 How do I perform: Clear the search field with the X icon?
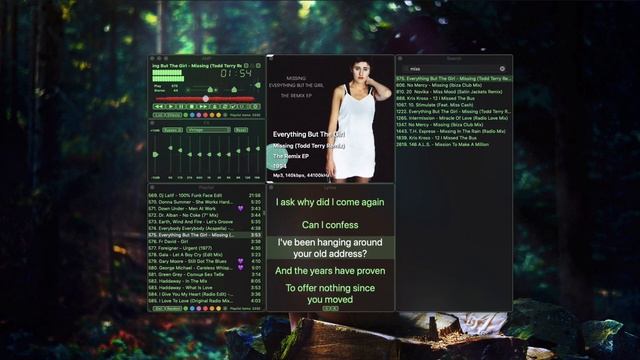(502, 69)
